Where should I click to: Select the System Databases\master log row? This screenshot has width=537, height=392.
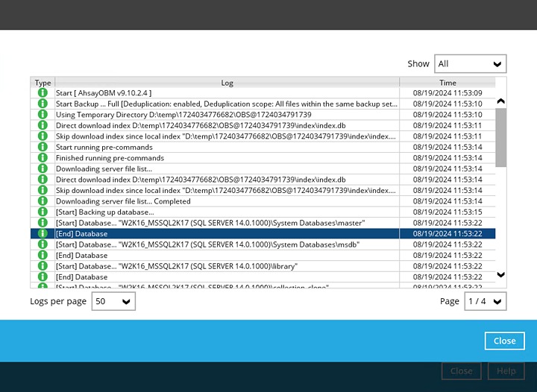tap(224, 223)
